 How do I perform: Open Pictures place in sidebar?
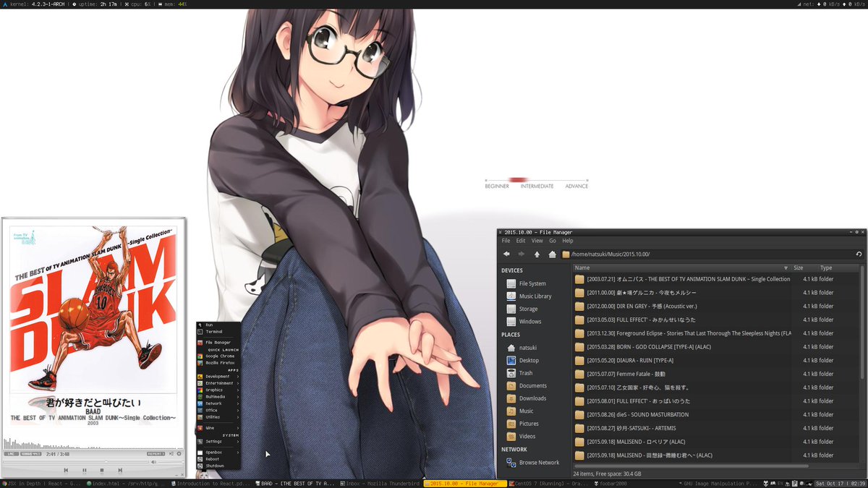[x=529, y=424]
